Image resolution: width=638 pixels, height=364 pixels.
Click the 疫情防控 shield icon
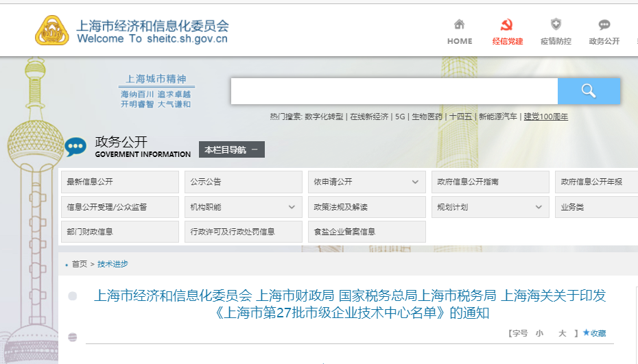[556, 25]
